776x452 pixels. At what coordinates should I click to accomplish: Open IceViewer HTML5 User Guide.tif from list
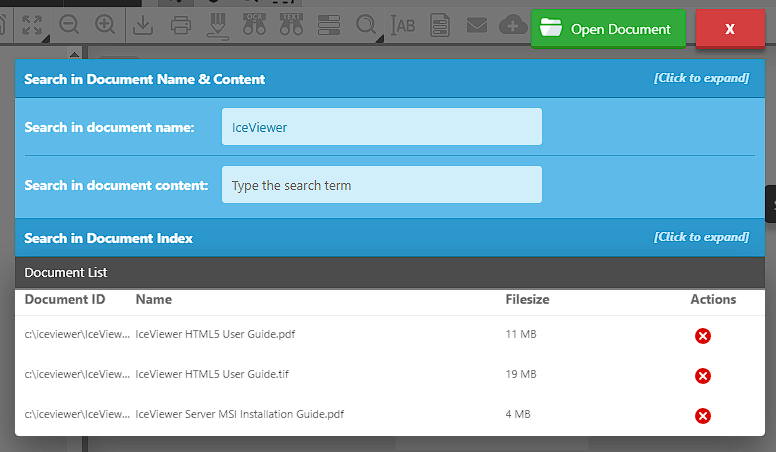pos(212,374)
